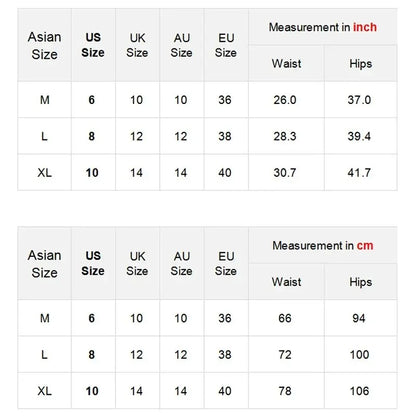This screenshot has width=416, height=416.
Task: Select the XL row label in inch table
Action: 44,172
